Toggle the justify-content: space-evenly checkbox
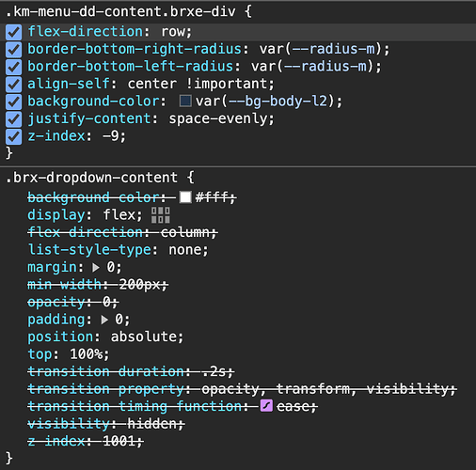Viewport: 476px width, 470px height. coord(13,119)
